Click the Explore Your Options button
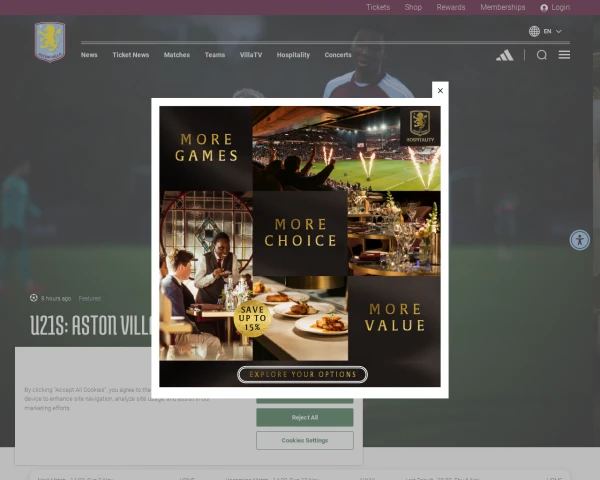The width and height of the screenshot is (600, 480). tap(302, 374)
